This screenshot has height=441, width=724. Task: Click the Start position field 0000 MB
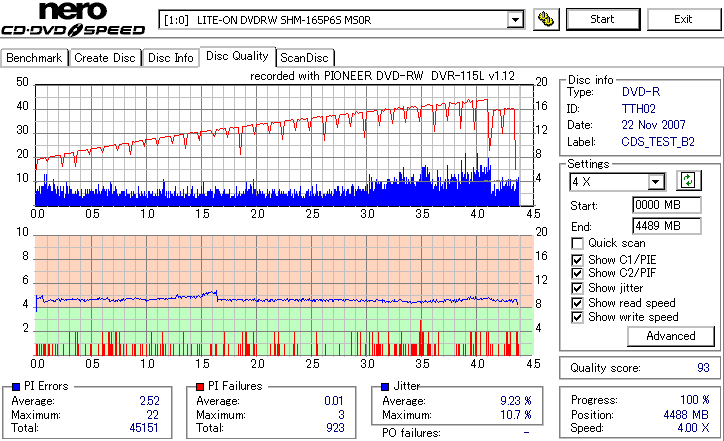[666, 205]
